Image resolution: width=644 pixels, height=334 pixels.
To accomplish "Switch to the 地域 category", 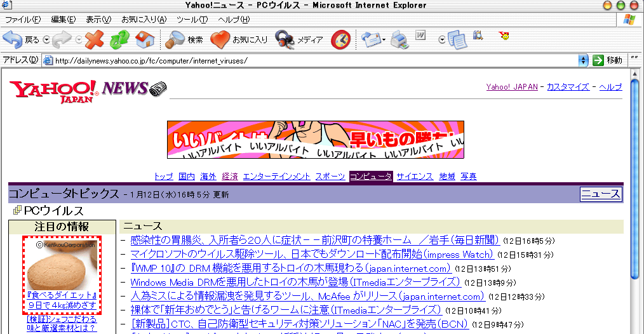I will [447, 177].
